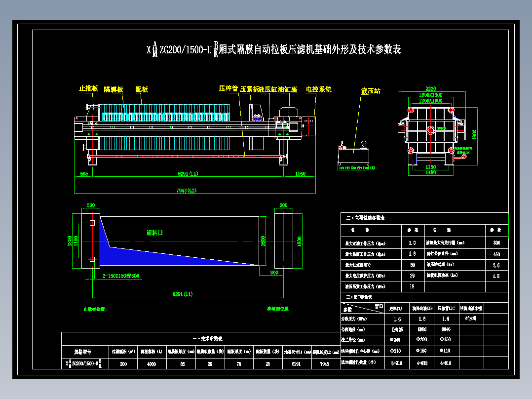Click the 800 dimension in foundation plan
Viewport: 532px width, 399px height.
click(274, 273)
